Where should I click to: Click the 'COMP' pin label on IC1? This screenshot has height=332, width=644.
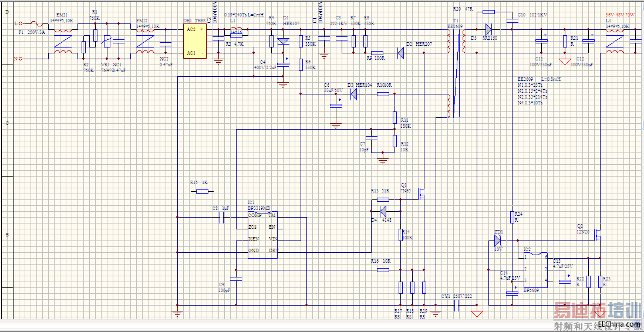255,215
